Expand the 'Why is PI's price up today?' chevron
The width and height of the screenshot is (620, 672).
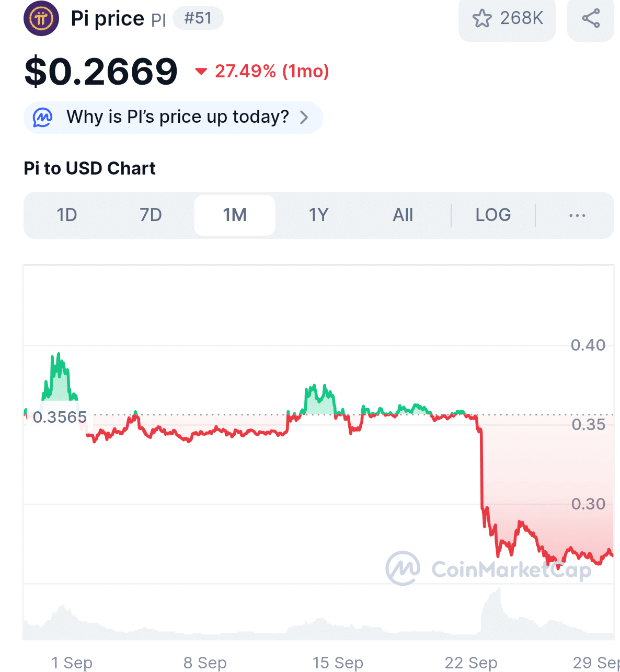[304, 117]
